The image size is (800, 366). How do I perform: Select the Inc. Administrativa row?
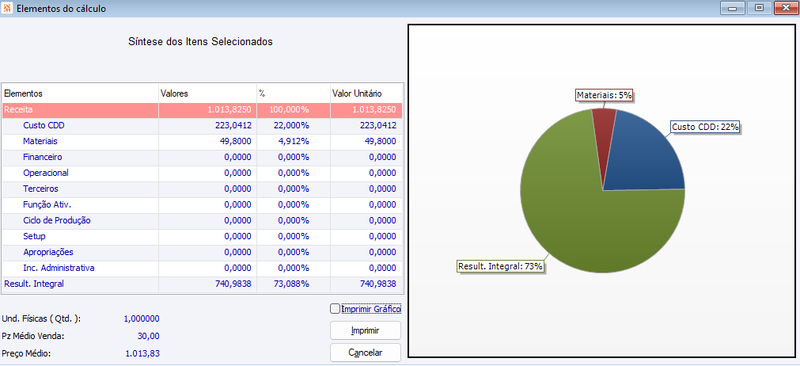click(x=203, y=268)
